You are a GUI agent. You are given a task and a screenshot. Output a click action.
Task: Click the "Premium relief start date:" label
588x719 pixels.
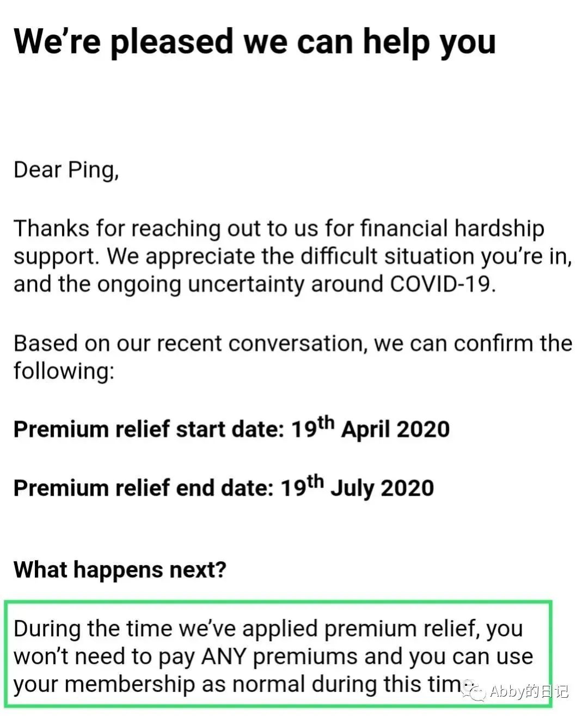click(x=149, y=429)
